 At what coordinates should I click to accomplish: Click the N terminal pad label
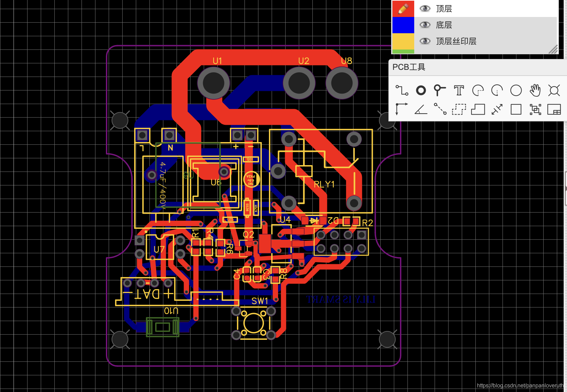click(x=170, y=148)
